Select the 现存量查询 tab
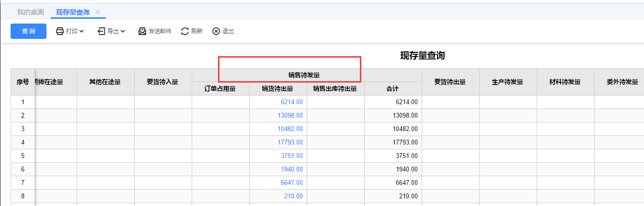The width and height of the screenshot is (644, 206). click(x=72, y=12)
